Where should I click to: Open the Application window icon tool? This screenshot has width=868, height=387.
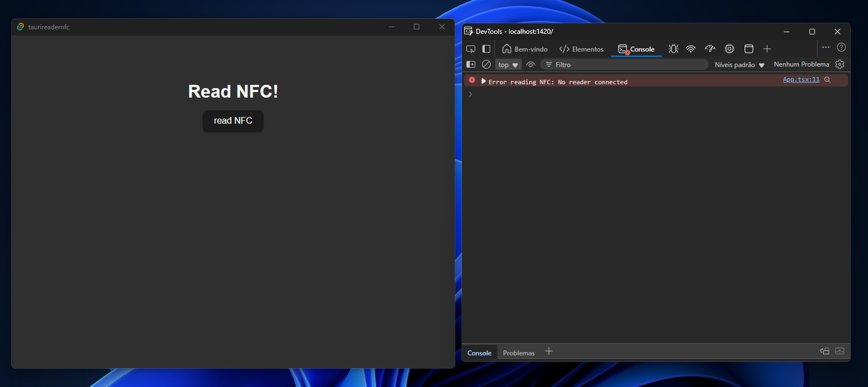(x=749, y=49)
